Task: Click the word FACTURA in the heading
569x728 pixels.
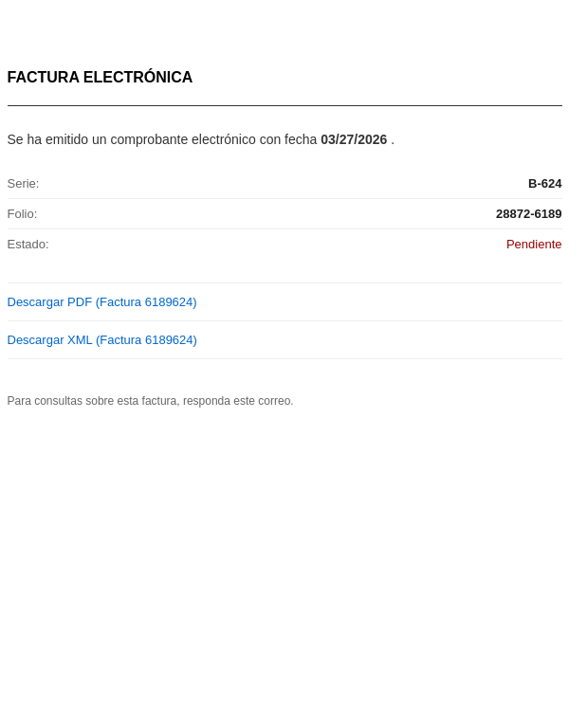Action: tap(44, 78)
